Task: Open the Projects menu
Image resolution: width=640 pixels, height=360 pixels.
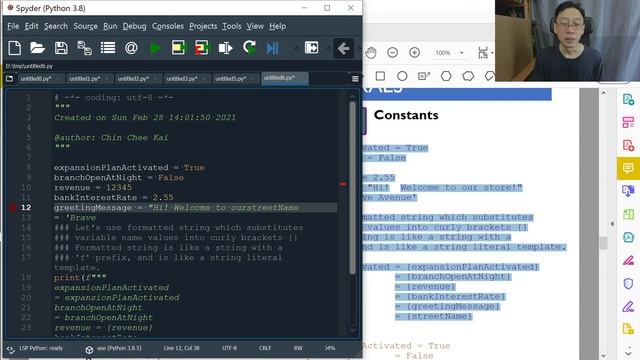Action: pos(203,26)
